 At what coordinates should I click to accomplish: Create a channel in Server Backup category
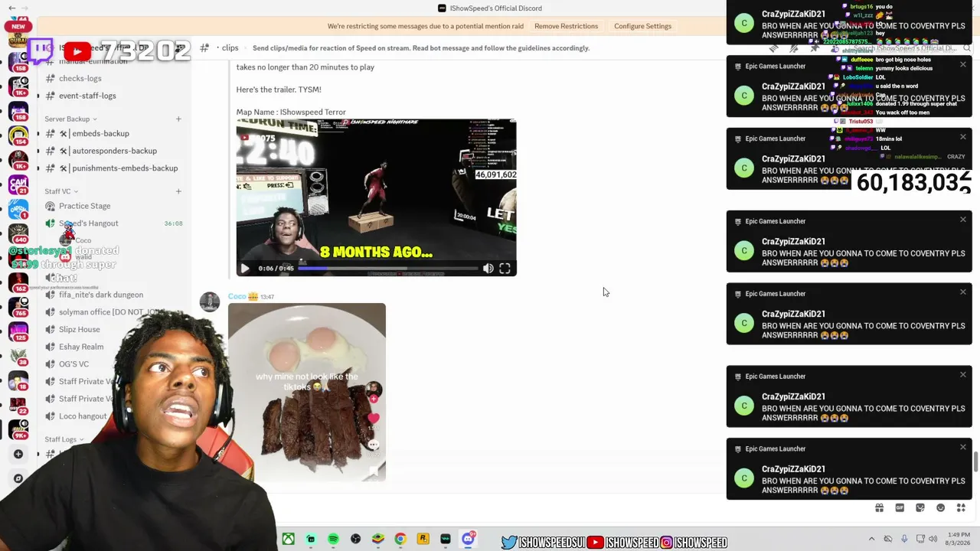(178, 119)
